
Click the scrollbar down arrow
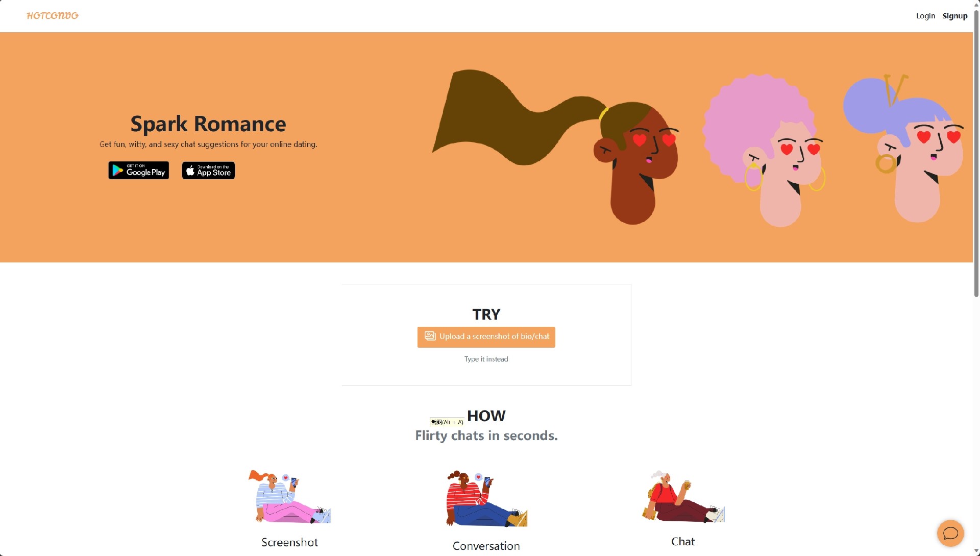[x=976, y=551]
